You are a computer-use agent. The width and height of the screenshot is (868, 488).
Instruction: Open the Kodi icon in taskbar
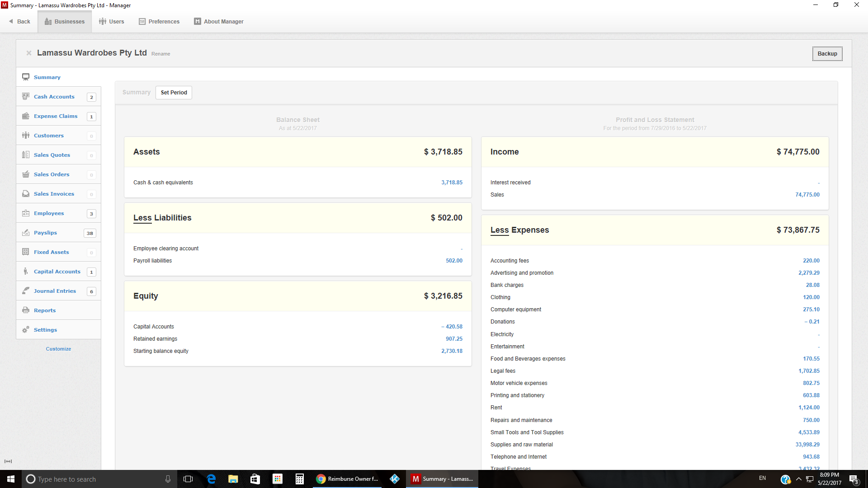tap(395, 479)
